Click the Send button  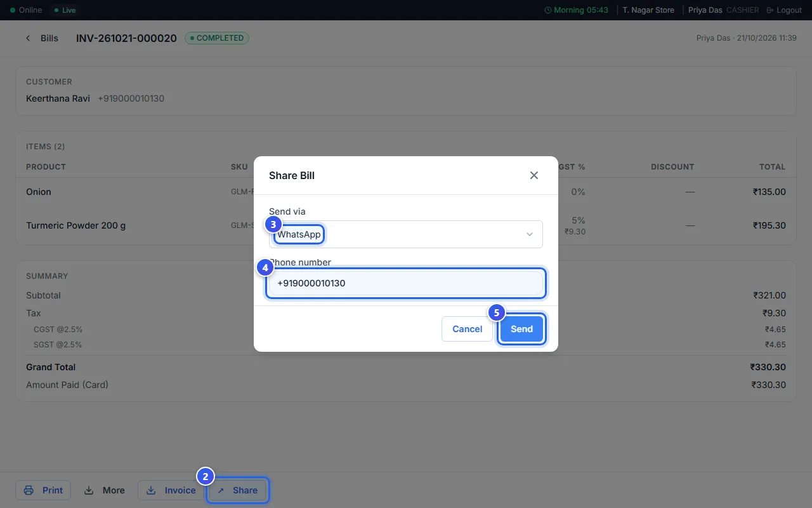point(521,329)
